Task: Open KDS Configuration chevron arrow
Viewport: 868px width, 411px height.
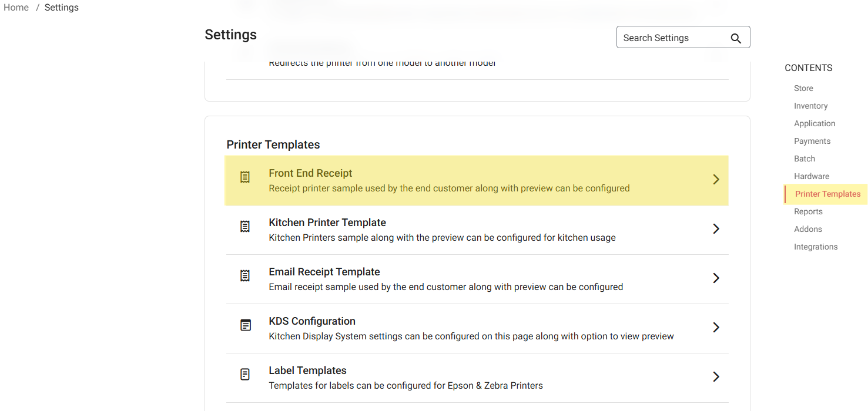Action: 716,328
